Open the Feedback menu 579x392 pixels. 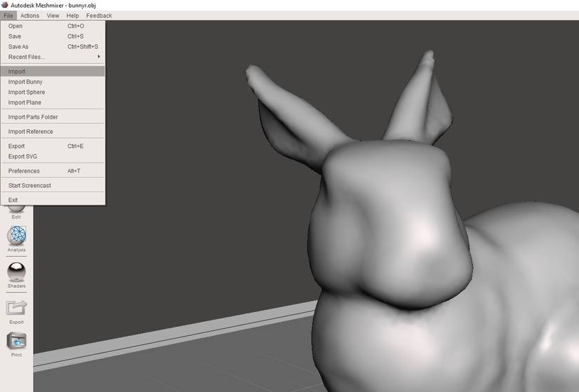point(99,15)
